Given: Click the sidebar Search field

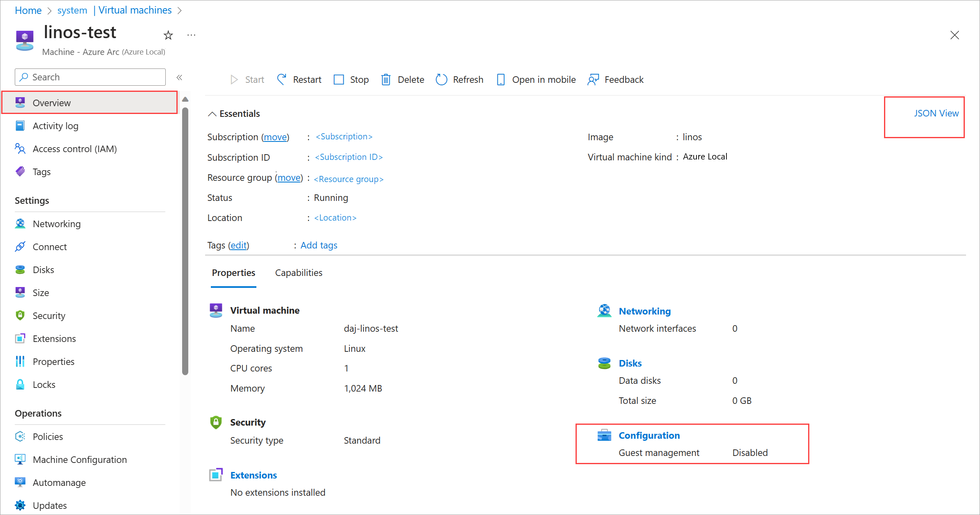Looking at the screenshot, I should click(x=90, y=77).
